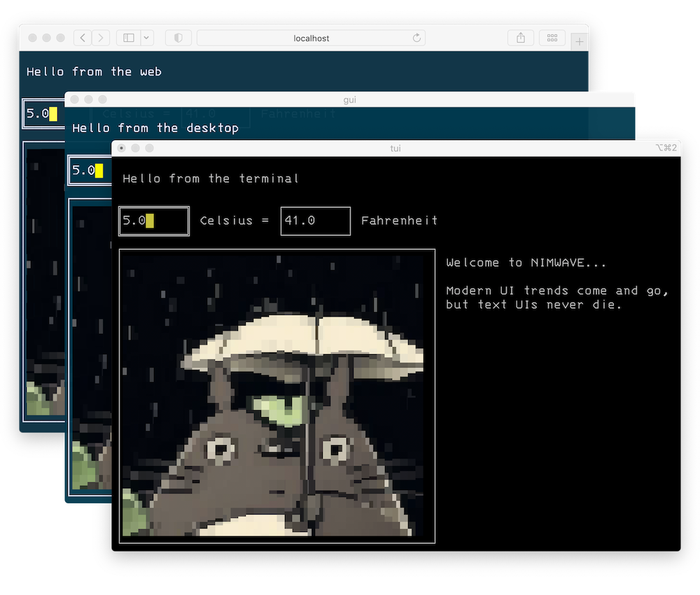This screenshot has width=700, height=595.
Task: Click the 5.0 input in the web window
Action: pos(43,113)
